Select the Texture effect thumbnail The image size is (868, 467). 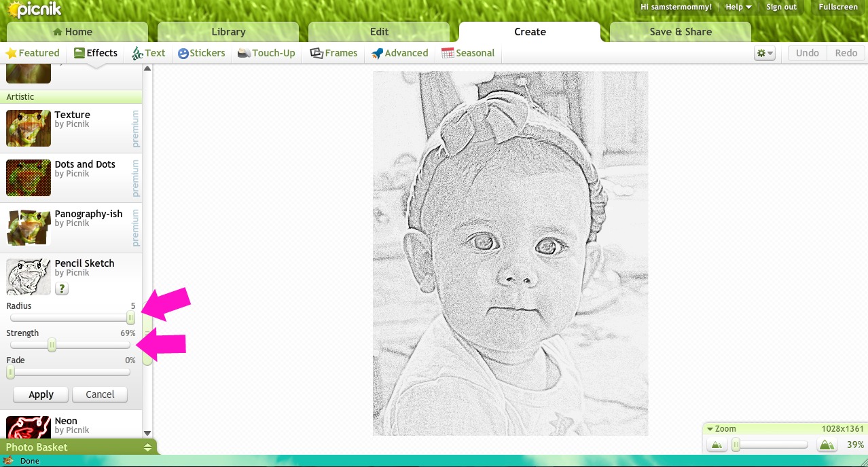29,128
